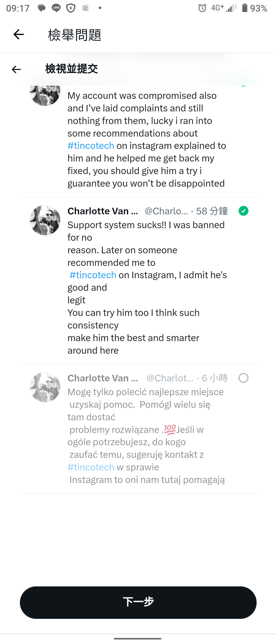
Task: Tap the back arrow beside 檢視並提交
Action: (x=16, y=69)
